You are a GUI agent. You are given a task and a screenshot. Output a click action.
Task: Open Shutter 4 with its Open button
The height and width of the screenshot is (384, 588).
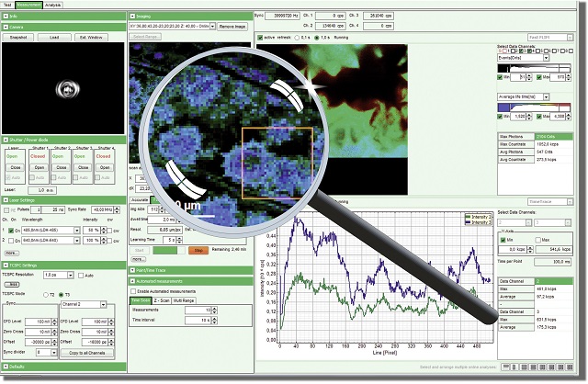pyautogui.click(x=105, y=167)
